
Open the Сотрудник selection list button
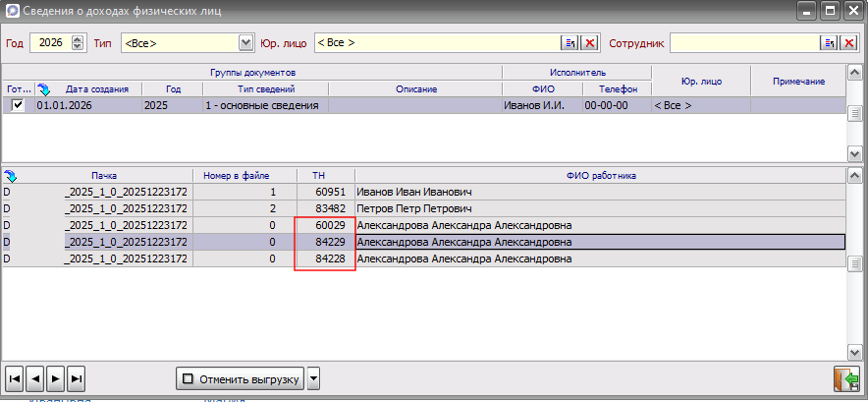830,43
